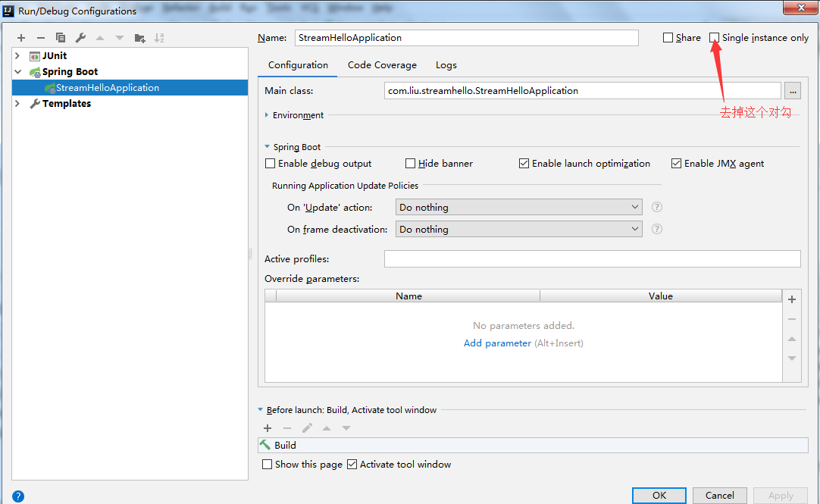Toggle Single instance only checkbox
Image resolution: width=820 pixels, height=504 pixels.
[714, 38]
